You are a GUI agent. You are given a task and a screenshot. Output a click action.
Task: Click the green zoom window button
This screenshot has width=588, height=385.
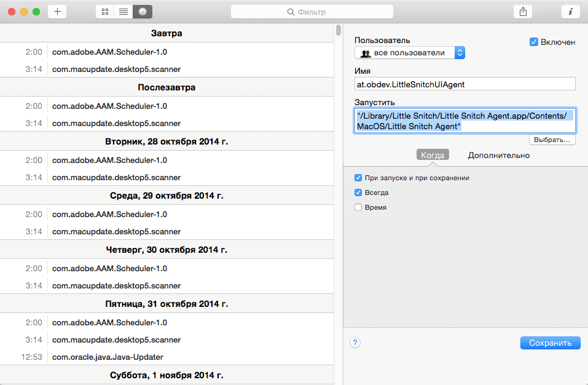(x=36, y=12)
